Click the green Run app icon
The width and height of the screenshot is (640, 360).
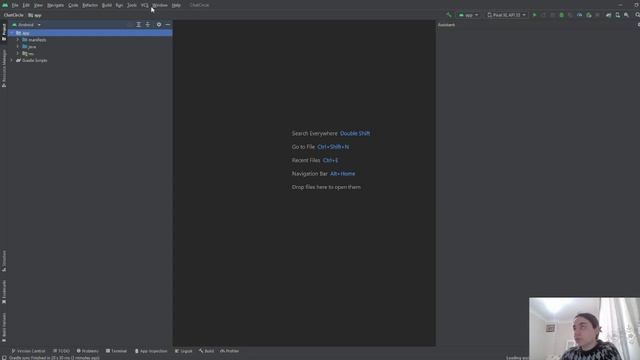[535, 15]
